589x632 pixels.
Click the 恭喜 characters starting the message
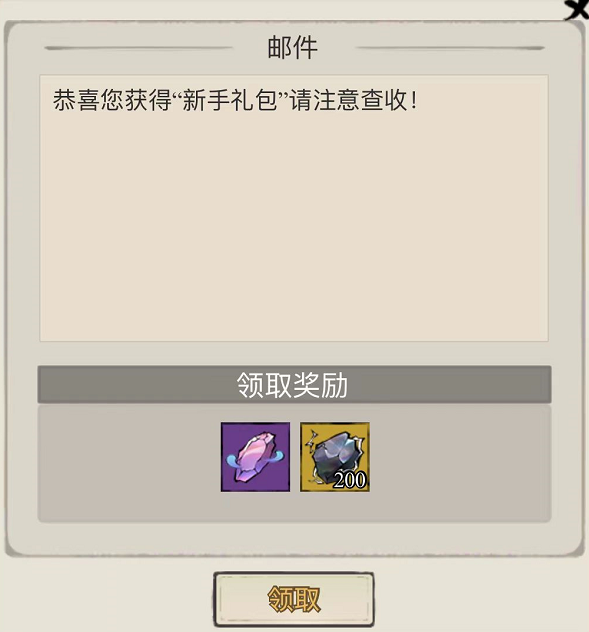tap(76, 100)
